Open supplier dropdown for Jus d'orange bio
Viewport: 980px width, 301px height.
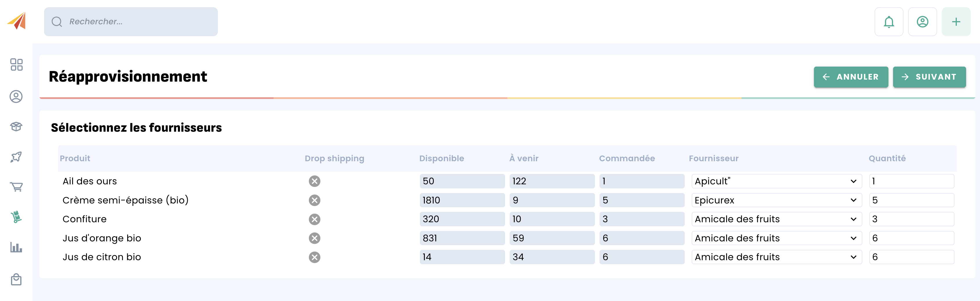click(776, 238)
